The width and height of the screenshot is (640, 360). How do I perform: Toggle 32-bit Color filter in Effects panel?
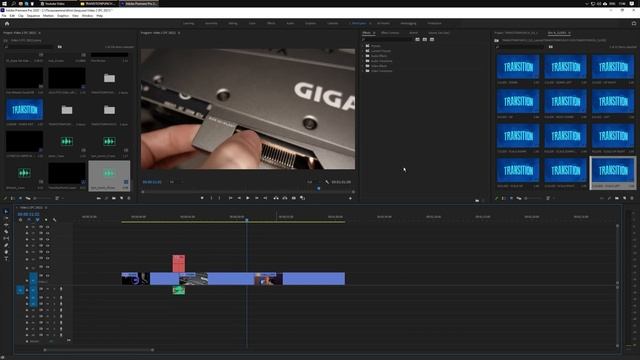point(424,40)
